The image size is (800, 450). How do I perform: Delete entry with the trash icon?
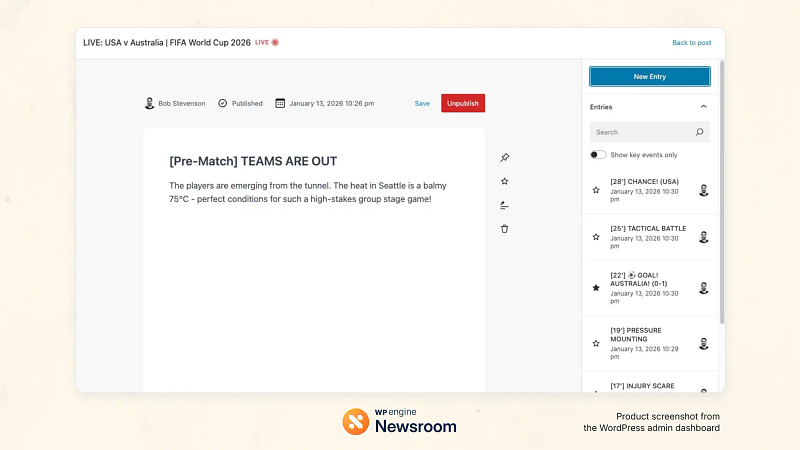pos(505,229)
